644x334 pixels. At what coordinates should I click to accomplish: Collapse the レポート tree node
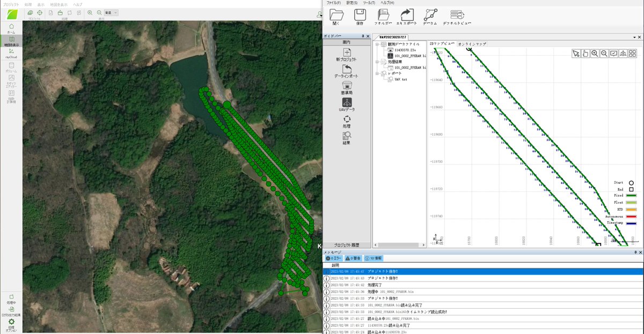376,73
